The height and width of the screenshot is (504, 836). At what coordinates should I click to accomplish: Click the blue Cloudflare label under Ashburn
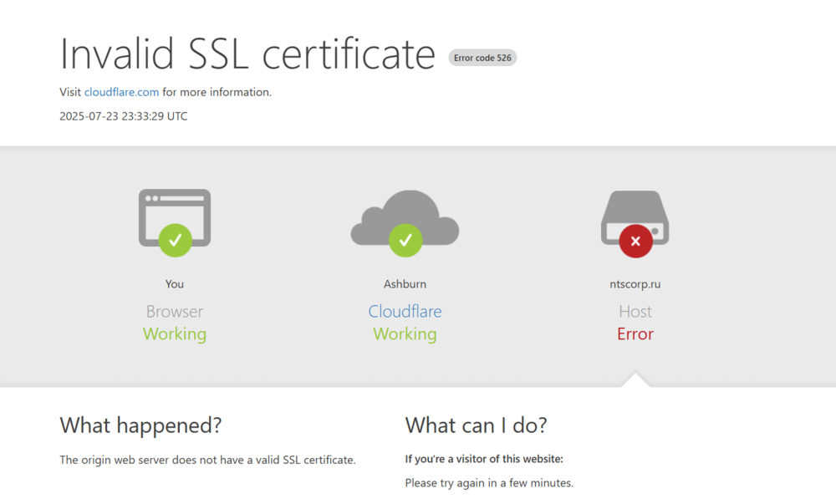[405, 311]
